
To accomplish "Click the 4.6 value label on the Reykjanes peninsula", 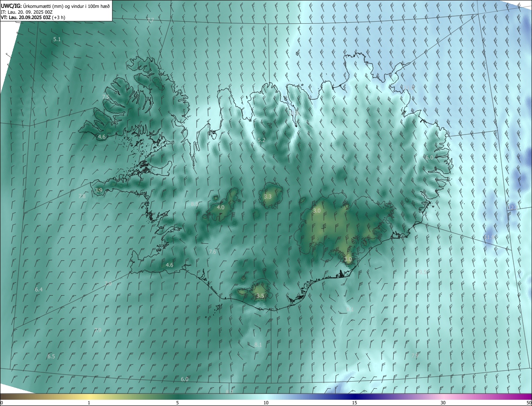I will (170, 265).
